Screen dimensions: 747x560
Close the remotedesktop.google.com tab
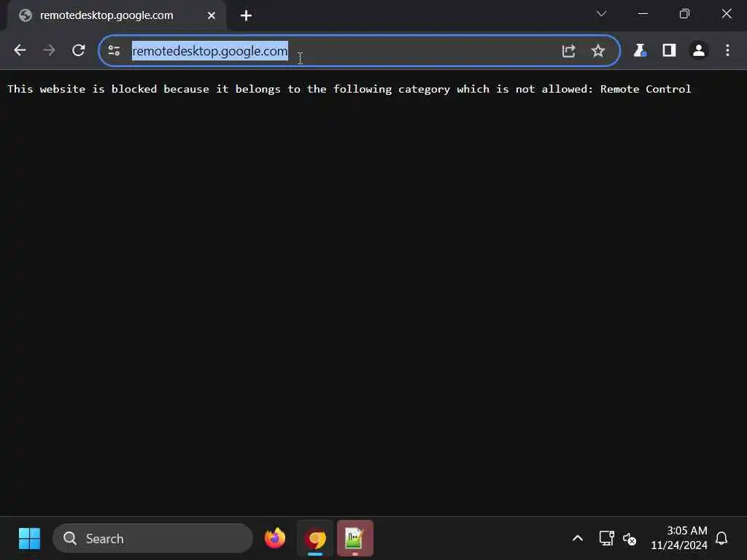tap(212, 16)
